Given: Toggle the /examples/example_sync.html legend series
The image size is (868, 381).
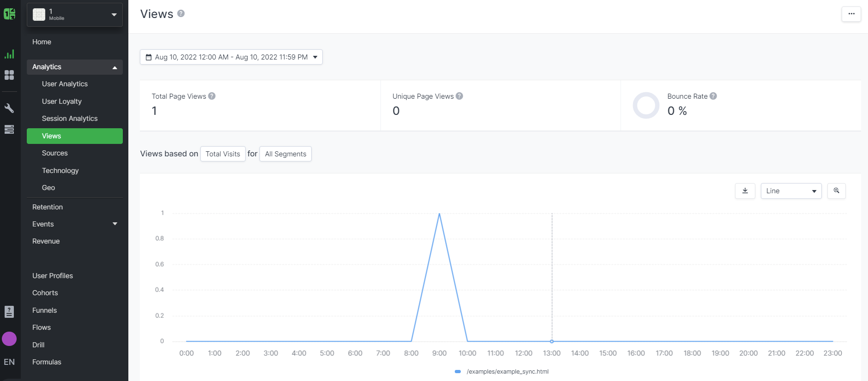Looking at the screenshot, I should 502,372.
